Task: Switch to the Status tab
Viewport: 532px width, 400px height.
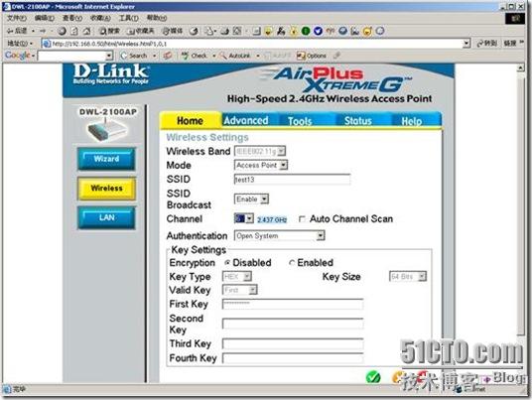Action: pos(357,121)
